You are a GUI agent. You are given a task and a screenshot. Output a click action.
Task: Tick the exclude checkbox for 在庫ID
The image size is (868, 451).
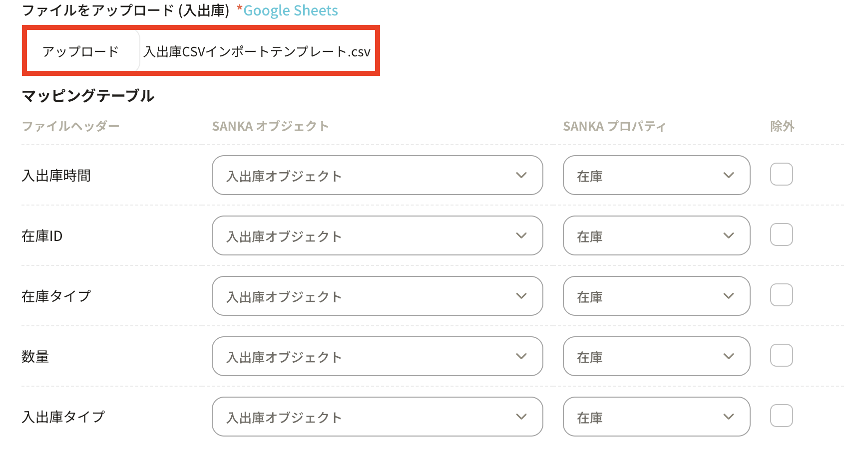pos(781,235)
